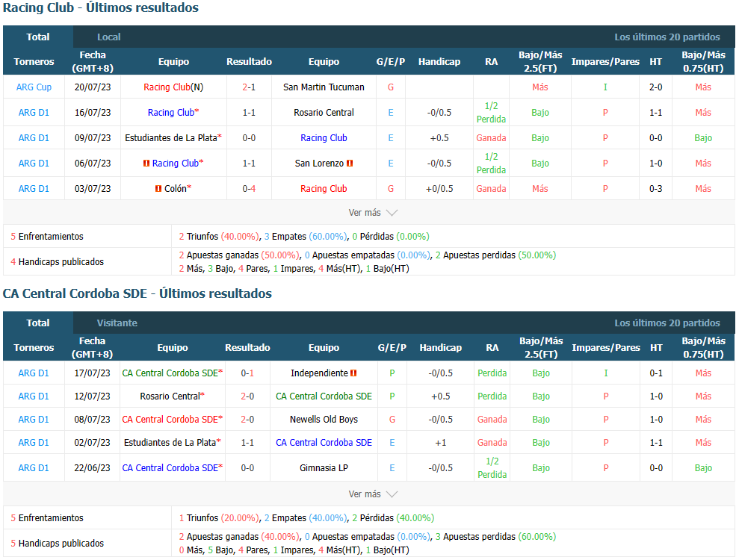
Task: Click the 0-1 result against Independiente
Action: click(247, 373)
